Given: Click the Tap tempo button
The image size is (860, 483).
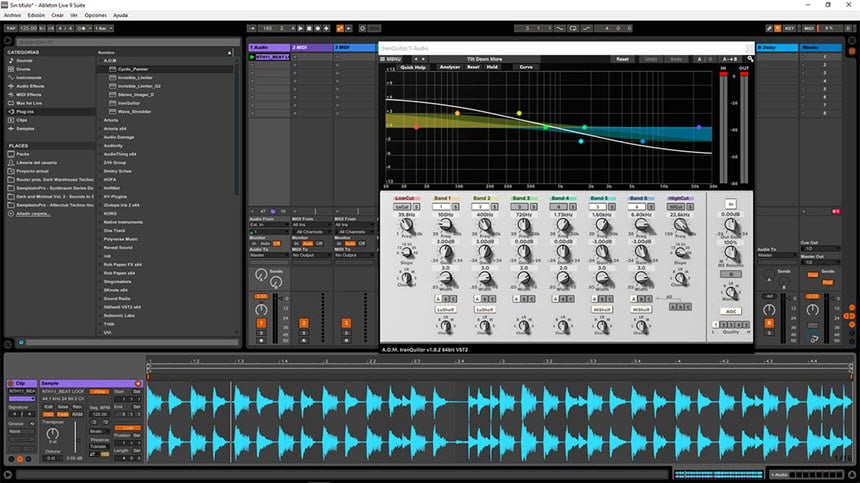Looking at the screenshot, I should (x=10, y=28).
